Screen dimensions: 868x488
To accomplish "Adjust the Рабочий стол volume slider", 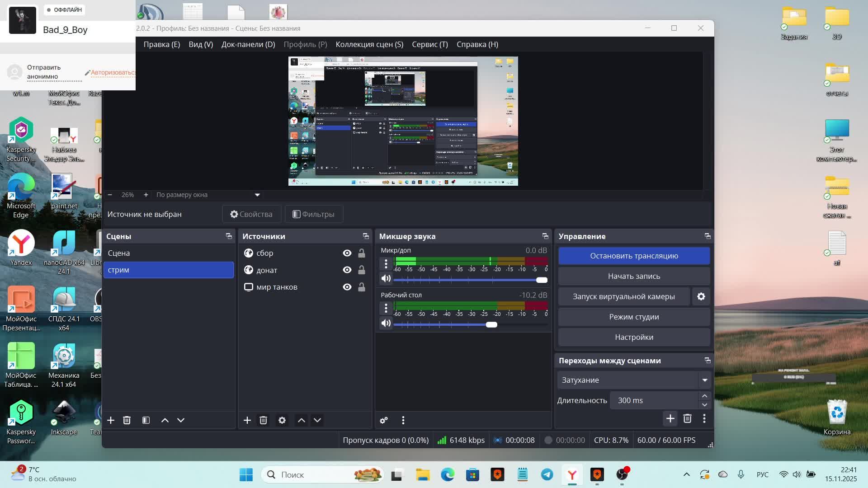I will 491,324.
